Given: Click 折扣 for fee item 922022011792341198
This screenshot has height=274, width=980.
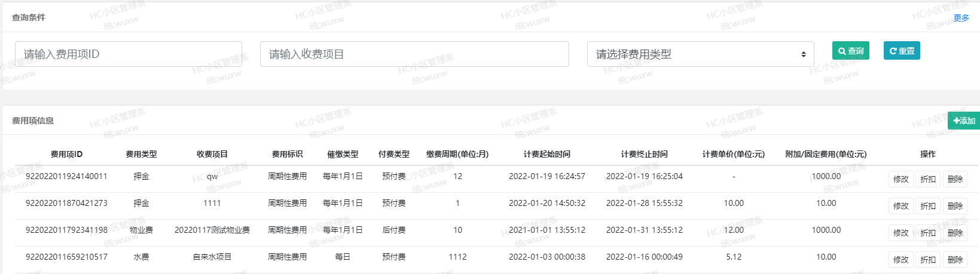Looking at the screenshot, I should 928,233.
